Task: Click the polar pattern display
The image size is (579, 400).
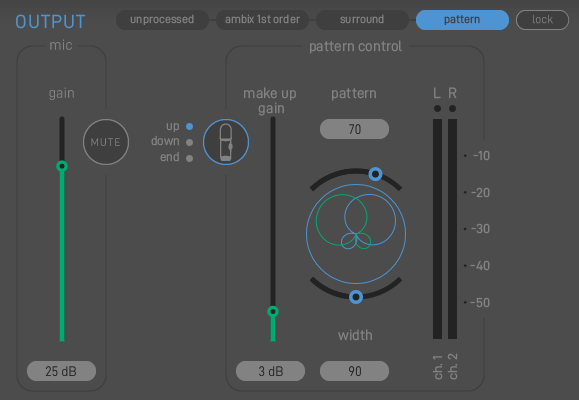Action: point(356,234)
